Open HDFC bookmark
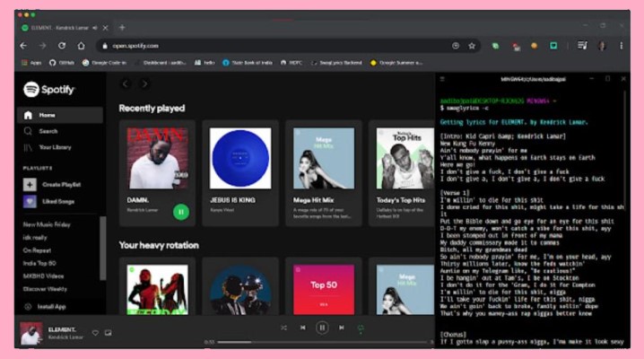644x359 pixels. tap(292, 63)
